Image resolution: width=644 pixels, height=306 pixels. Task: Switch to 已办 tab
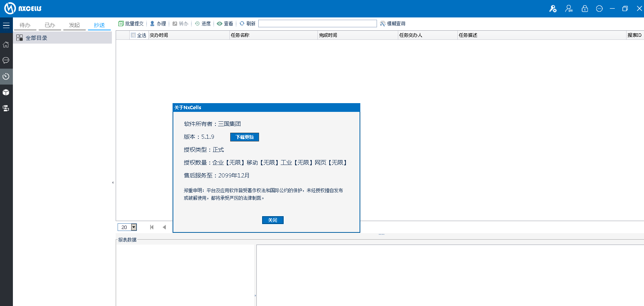click(50, 25)
